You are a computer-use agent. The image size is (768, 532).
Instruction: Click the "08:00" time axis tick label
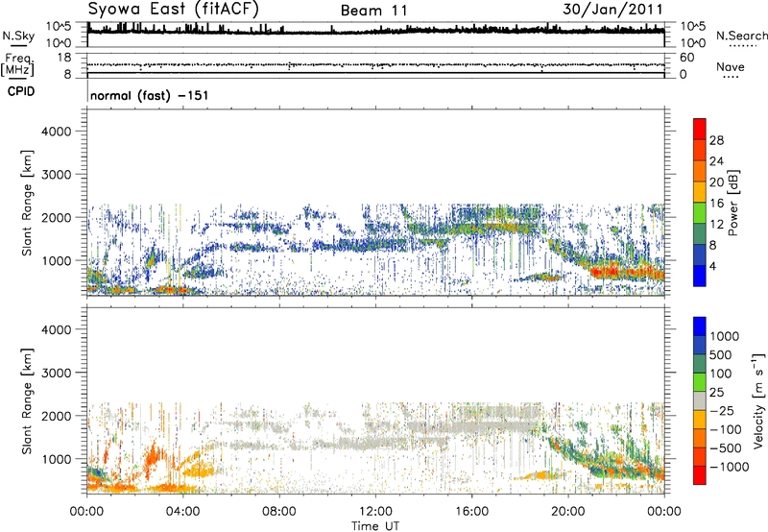[x=279, y=512]
